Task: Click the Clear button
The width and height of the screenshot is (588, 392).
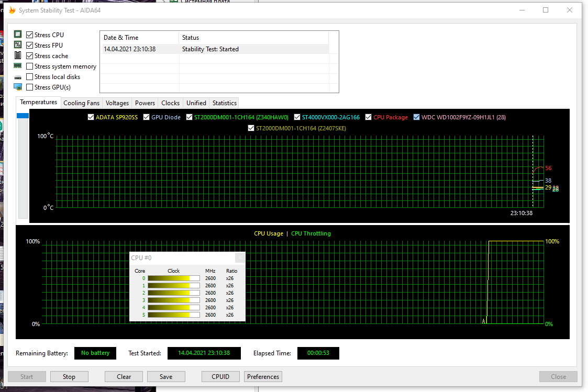Action: click(x=124, y=377)
